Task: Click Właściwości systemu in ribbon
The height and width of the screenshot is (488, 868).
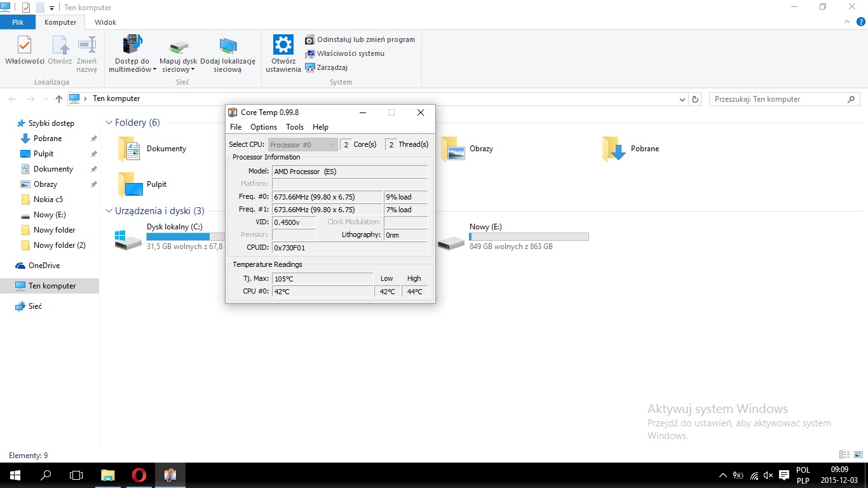Action: 344,53
